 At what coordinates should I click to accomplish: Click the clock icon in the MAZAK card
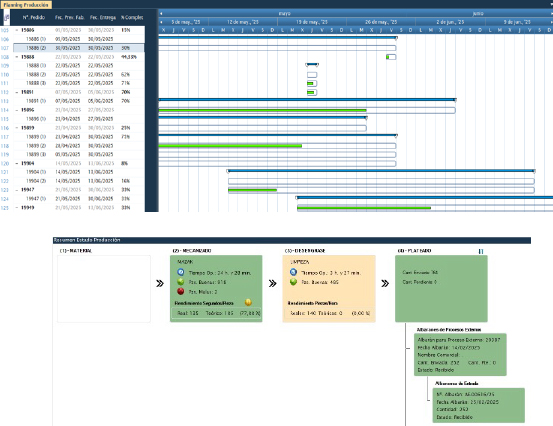(181, 272)
